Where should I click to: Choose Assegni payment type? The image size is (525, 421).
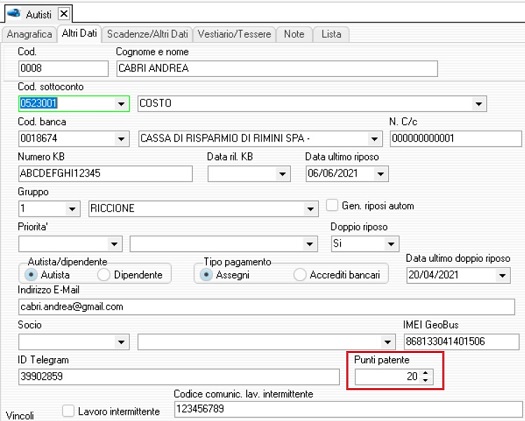click(206, 275)
